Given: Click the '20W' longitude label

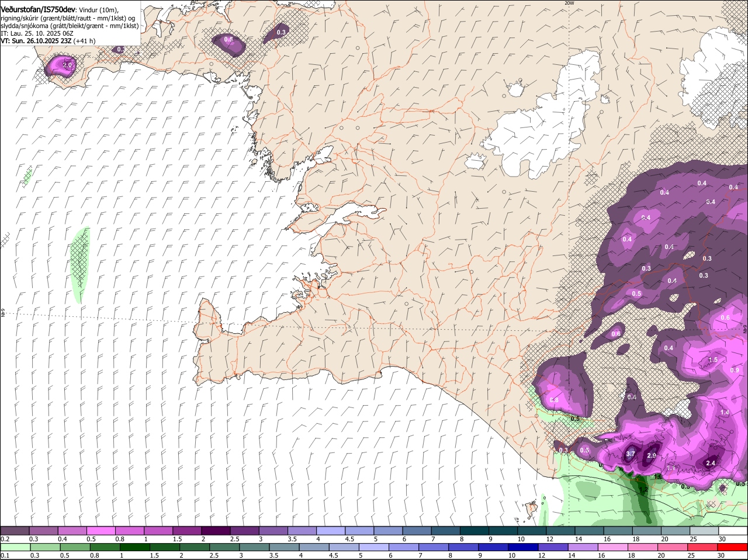Looking at the screenshot, I should coord(569,3).
